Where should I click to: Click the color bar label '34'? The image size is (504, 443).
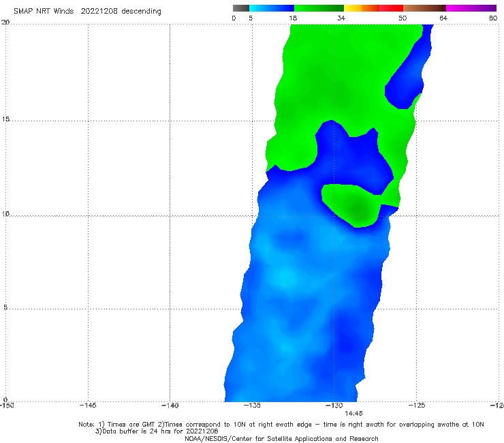click(x=341, y=18)
